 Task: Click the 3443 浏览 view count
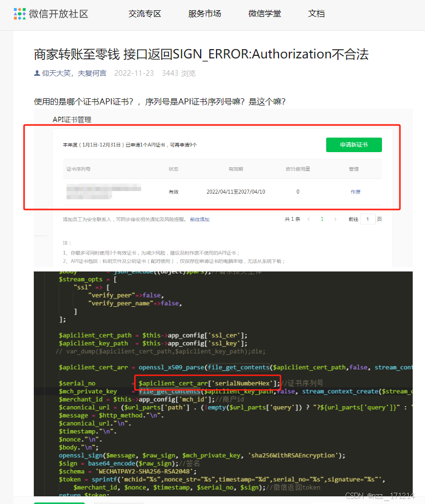click(x=179, y=73)
